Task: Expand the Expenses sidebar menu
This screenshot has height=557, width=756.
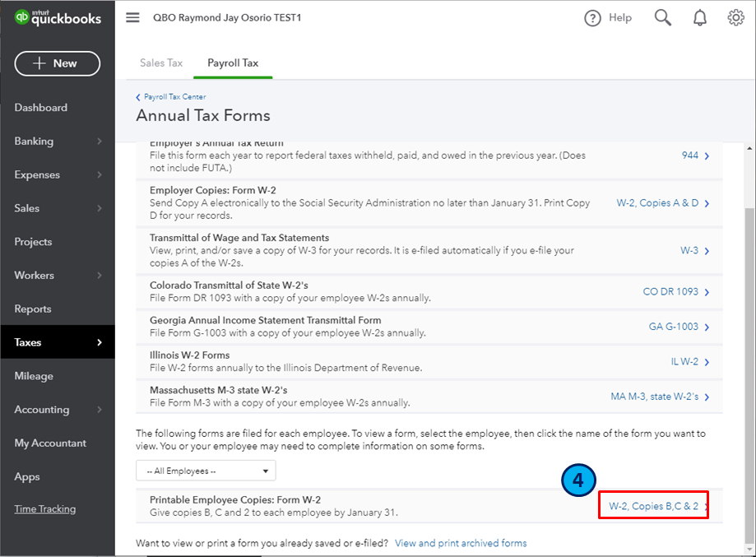Action: 57,175
